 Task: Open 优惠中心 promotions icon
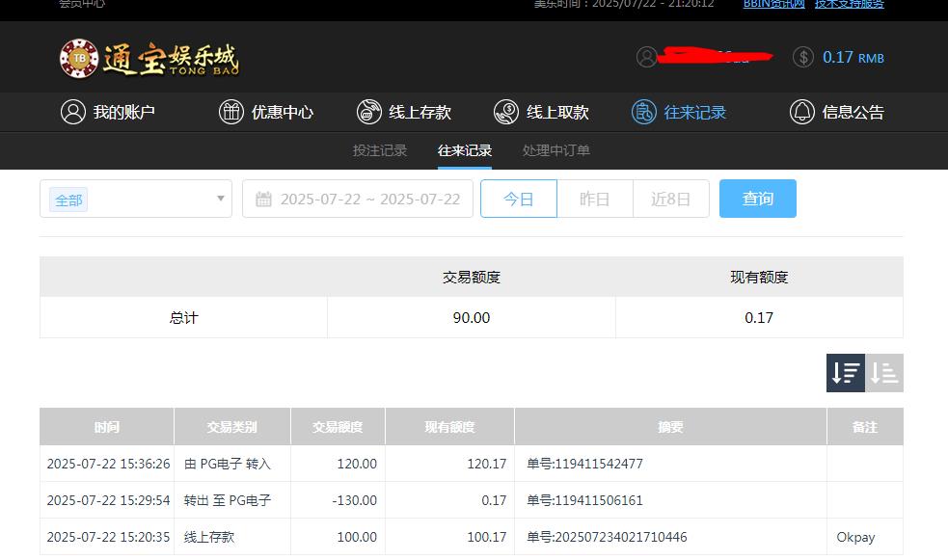(x=230, y=112)
